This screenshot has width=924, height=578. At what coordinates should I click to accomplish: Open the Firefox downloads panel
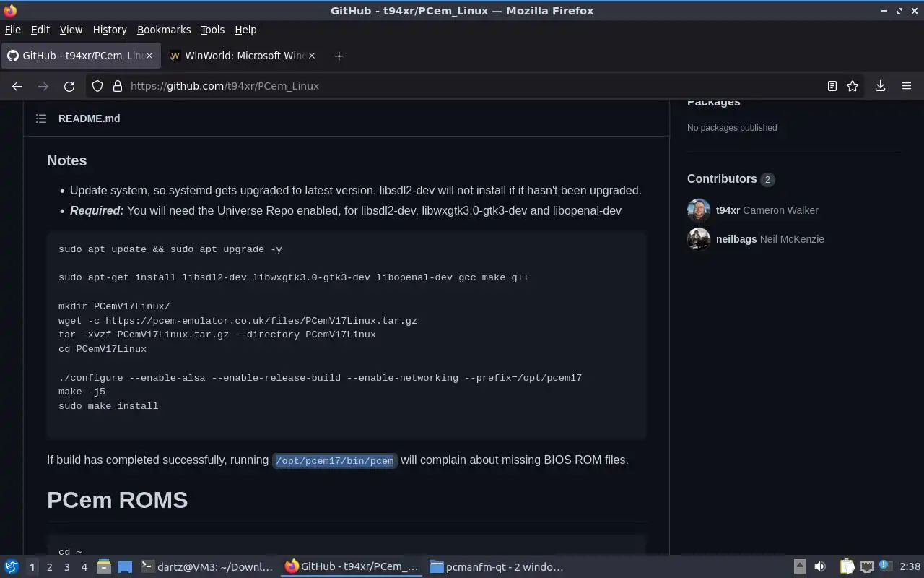881,86
